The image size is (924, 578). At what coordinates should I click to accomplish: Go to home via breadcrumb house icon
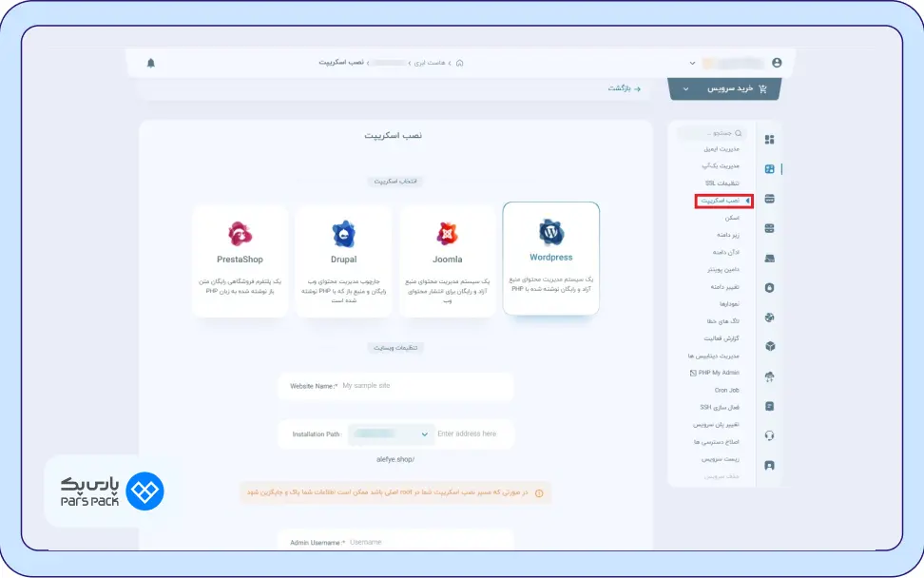[x=460, y=63]
